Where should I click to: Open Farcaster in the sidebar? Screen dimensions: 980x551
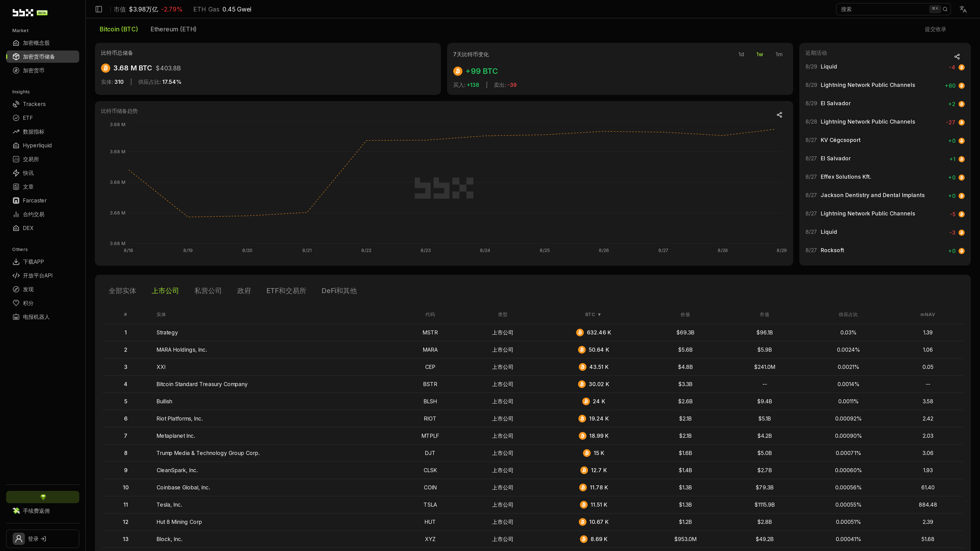pos(43,200)
